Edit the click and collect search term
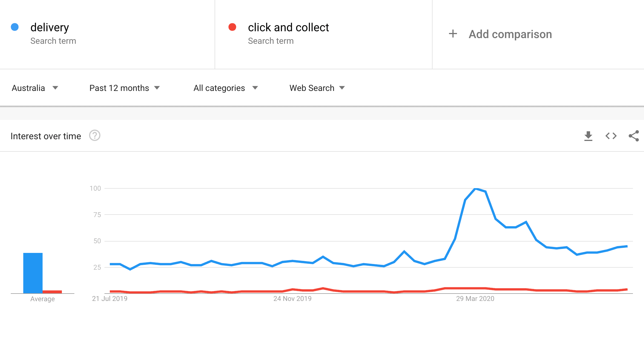Image resolution: width=644 pixels, height=341 pixels. 288,28
